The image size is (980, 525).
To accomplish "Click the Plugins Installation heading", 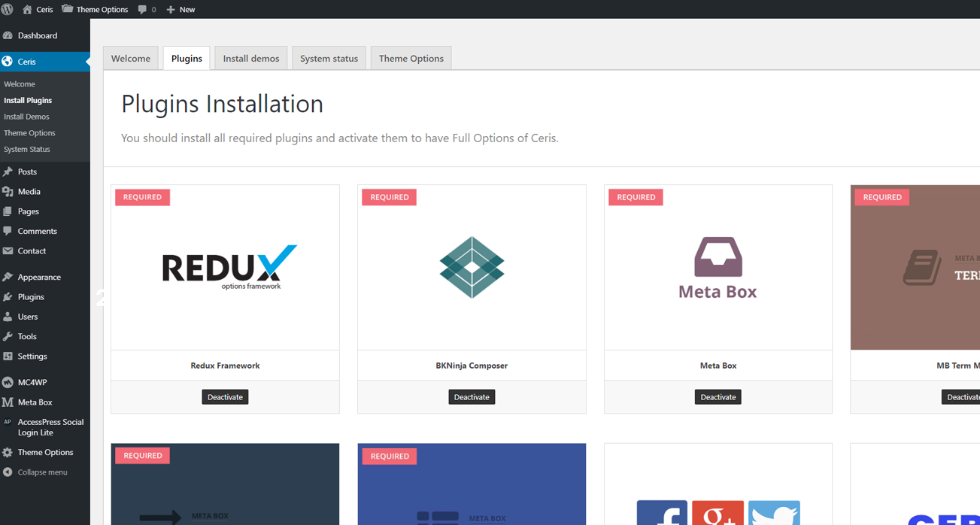I will coord(222,104).
